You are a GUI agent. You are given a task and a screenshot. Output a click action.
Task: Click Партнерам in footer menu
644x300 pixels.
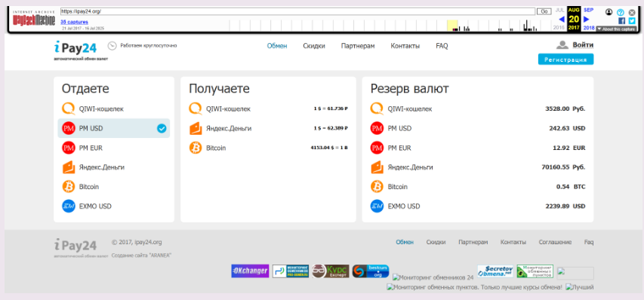473,242
